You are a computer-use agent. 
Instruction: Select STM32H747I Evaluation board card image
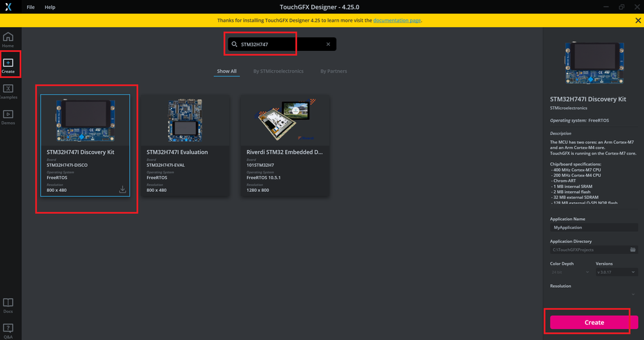(x=185, y=120)
